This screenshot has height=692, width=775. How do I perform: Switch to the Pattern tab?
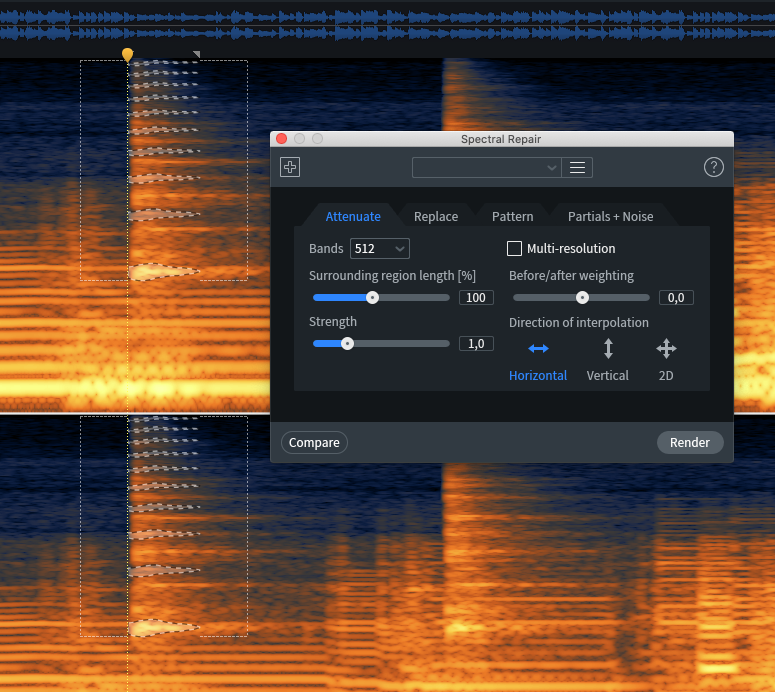point(513,216)
